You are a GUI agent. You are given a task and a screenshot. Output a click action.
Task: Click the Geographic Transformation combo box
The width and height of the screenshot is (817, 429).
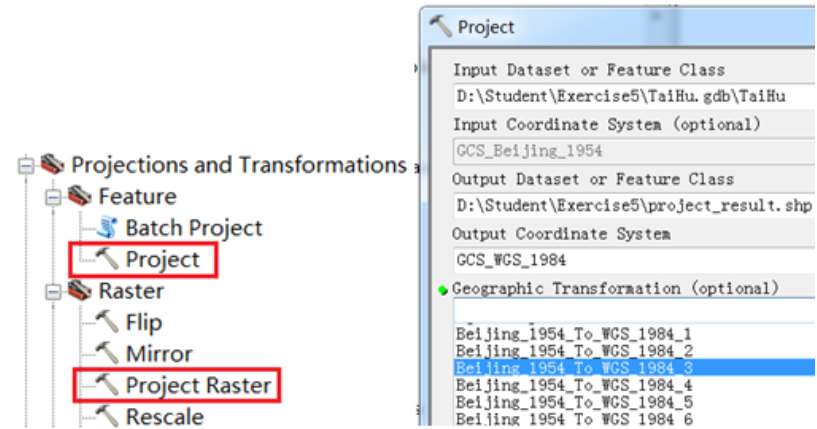click(x=634, y=311)
